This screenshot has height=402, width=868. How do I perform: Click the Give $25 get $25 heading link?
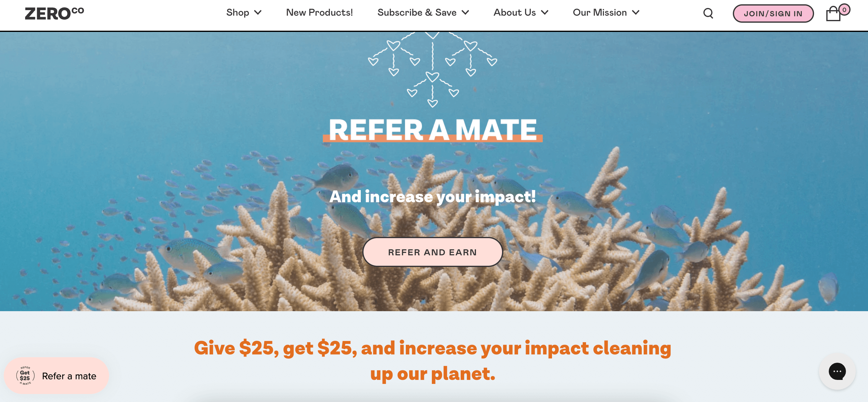[x=433, y=360]
